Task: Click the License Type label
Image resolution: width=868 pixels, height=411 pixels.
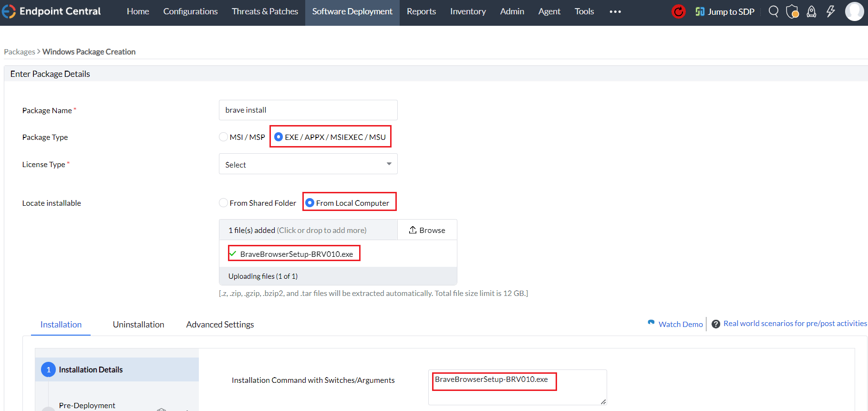Action: pyautogui.click(x=43, y=165)
